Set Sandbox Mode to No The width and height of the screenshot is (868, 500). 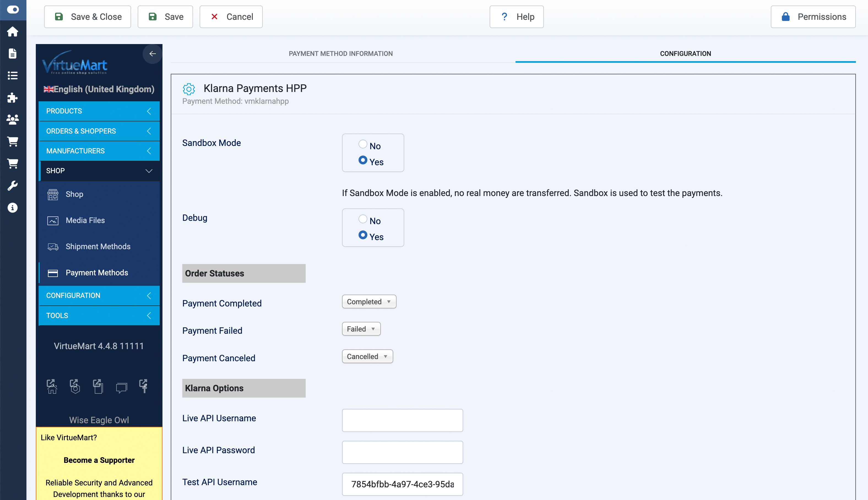tap(363, 144)
